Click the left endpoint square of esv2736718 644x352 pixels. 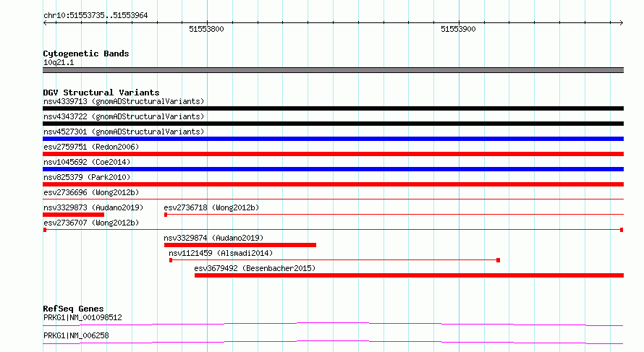(x=166, y=215)
